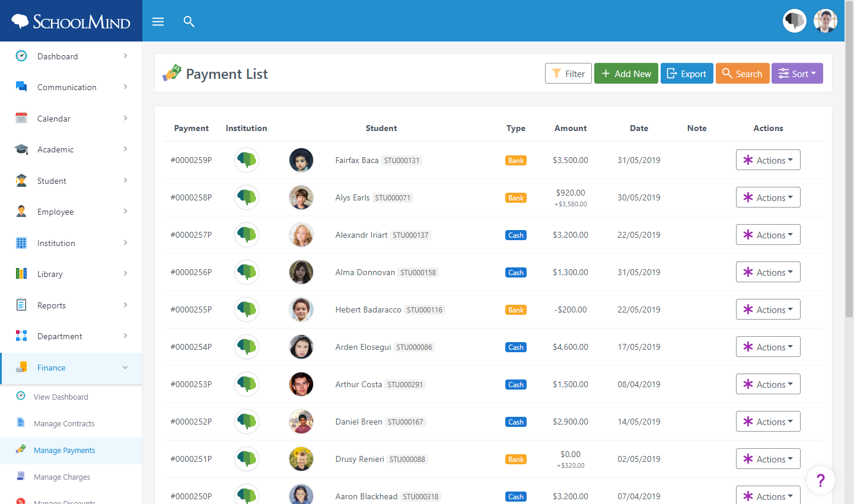Click the Academic graduation cap icon
Viewport: 854px width, 504px height.
coord(21,149)
